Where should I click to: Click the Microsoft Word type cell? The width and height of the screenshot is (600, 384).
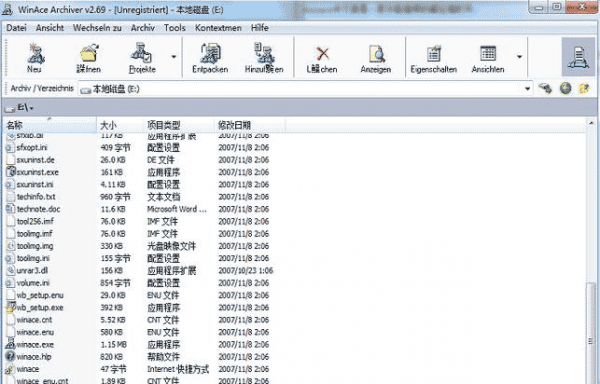pyautogui.click(x=177, y=209)
